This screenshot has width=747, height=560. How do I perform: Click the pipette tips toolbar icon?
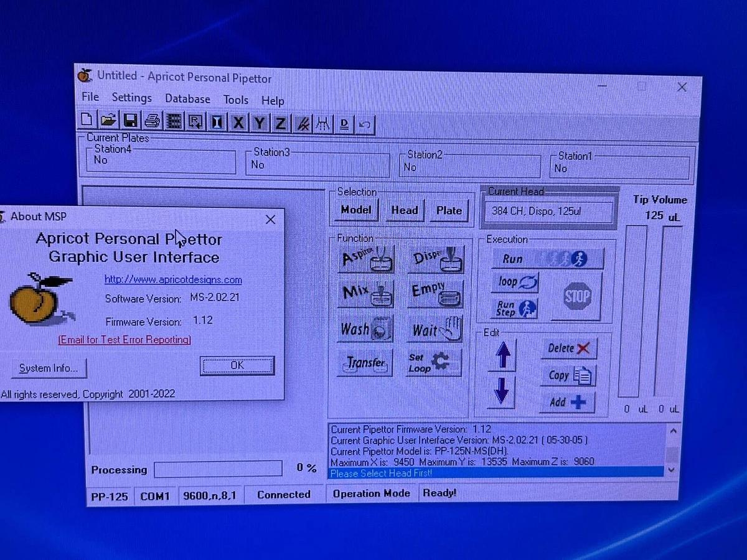click(x=322, y=124)
